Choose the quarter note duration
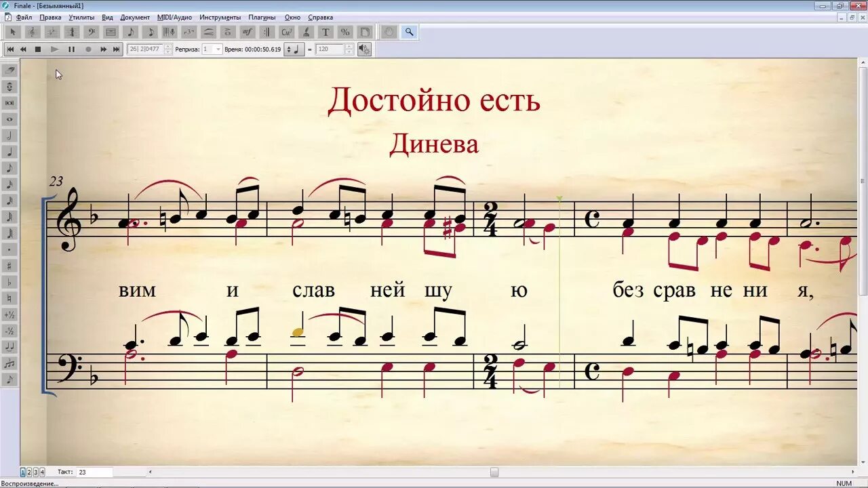This screenshot has height=488, width=868. pos(10,152)
